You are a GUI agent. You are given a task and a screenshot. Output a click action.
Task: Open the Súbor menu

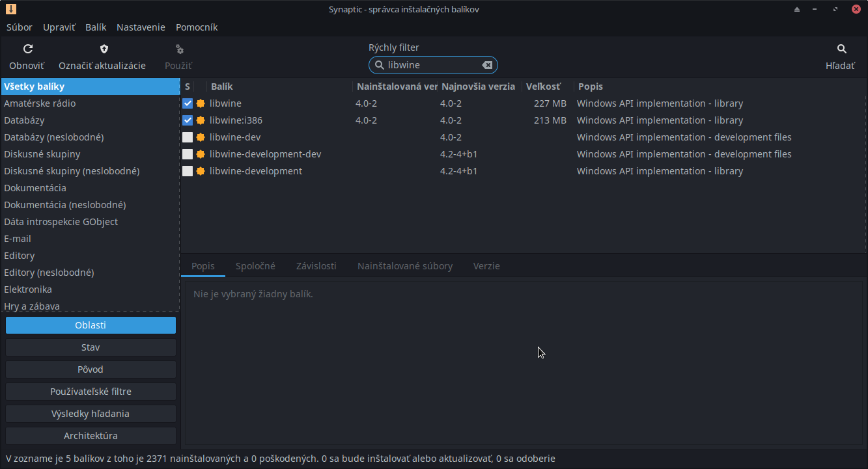pos(20,27)
